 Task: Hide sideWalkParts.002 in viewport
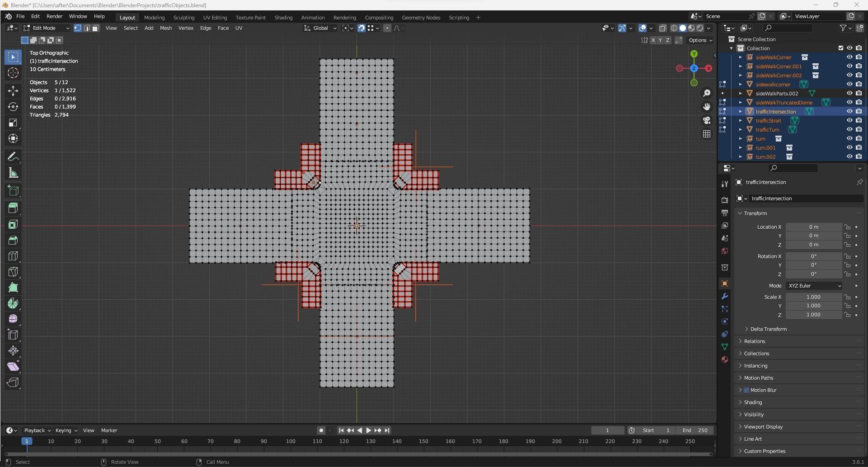click(x=849, y=93)
